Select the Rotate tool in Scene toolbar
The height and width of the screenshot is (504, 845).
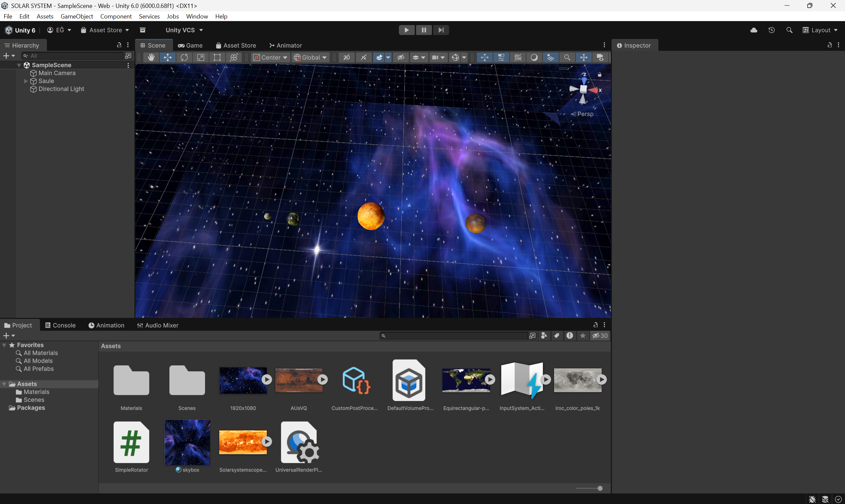[184, 57]
